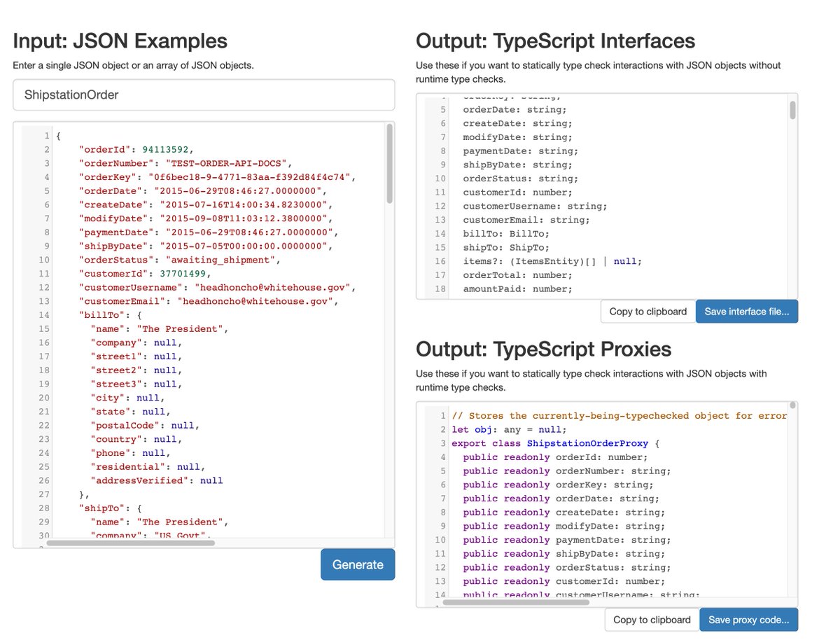Click JSON editor horizontal scrollbar thumb
The width and height of the screenshot is (840, 640).
click(x=130, y=542)
